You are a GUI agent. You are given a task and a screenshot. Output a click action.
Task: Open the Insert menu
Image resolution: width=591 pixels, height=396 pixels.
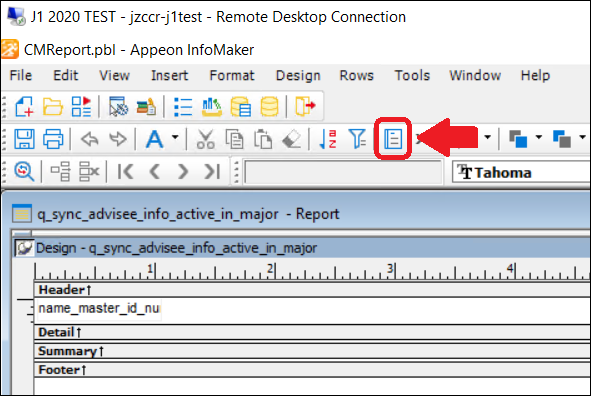(169, 75)
